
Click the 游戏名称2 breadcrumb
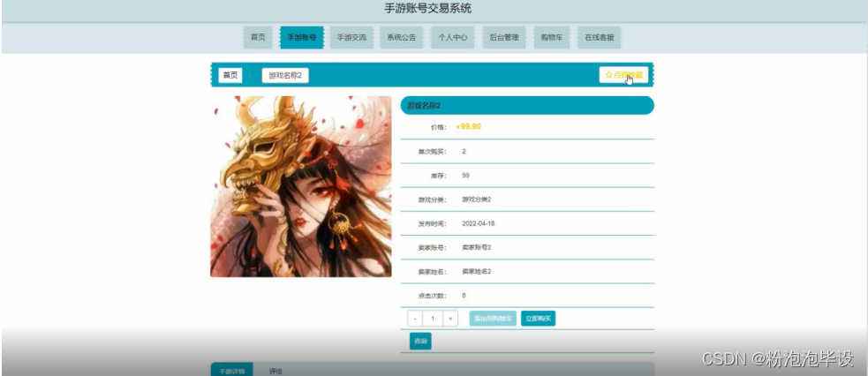pyautogui.click(x=285, y=75)
